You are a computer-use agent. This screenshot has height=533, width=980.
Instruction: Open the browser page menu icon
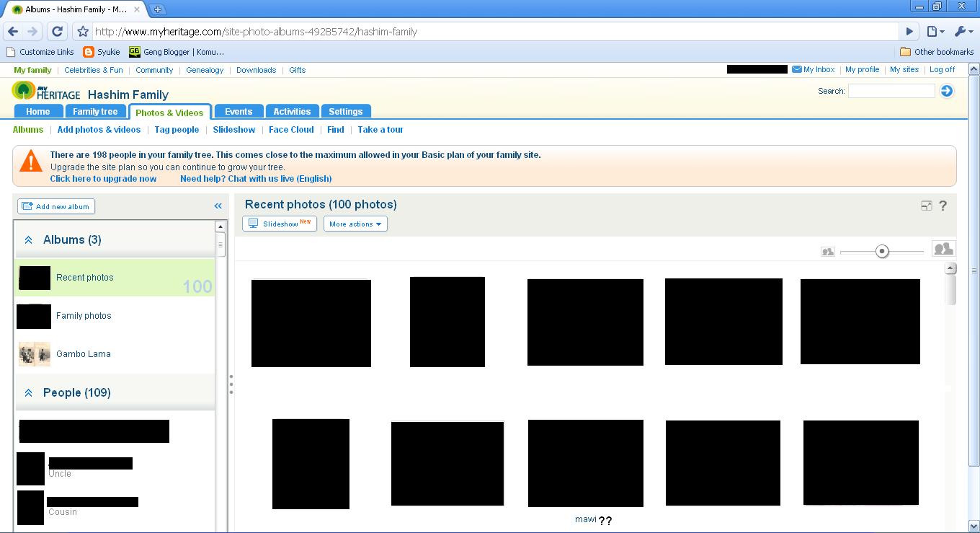pos(935,31)
